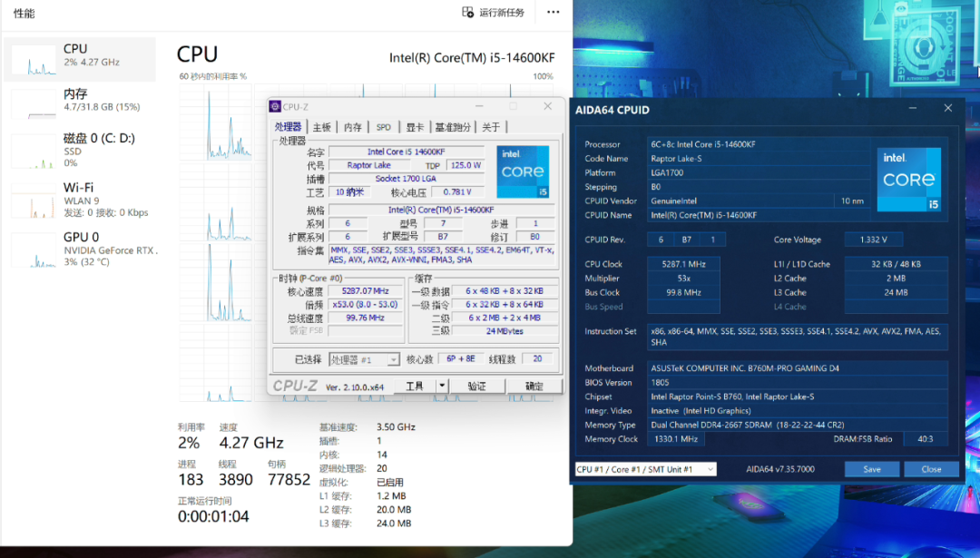
Task: Close AIDA64 CPUID using the title bar X
Action: click(x=948, y=109)
